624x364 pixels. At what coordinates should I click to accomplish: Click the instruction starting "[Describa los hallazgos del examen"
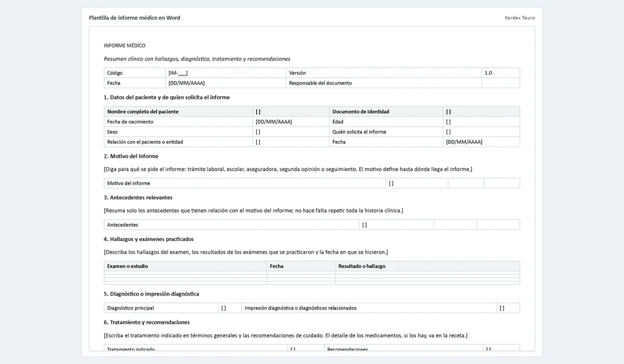246,252
